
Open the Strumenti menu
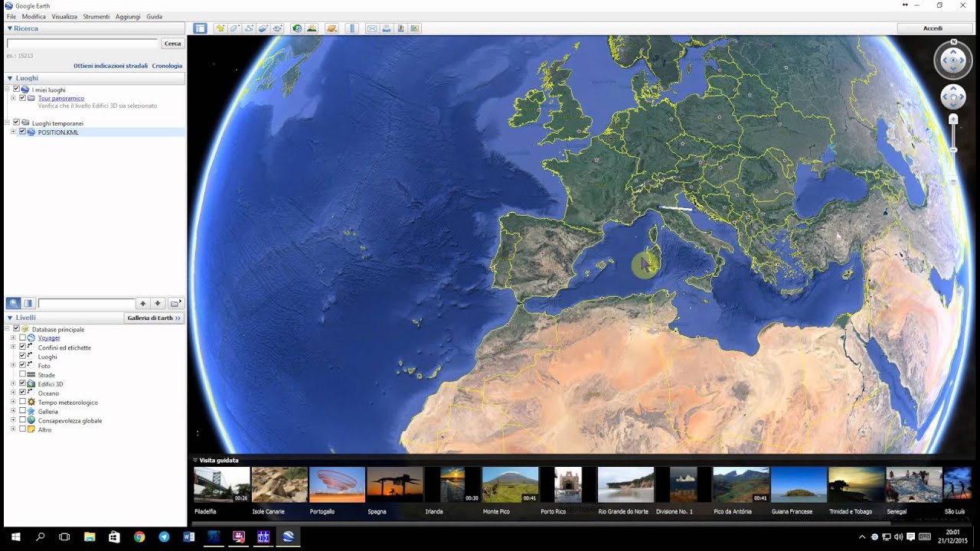pos(96,16)
